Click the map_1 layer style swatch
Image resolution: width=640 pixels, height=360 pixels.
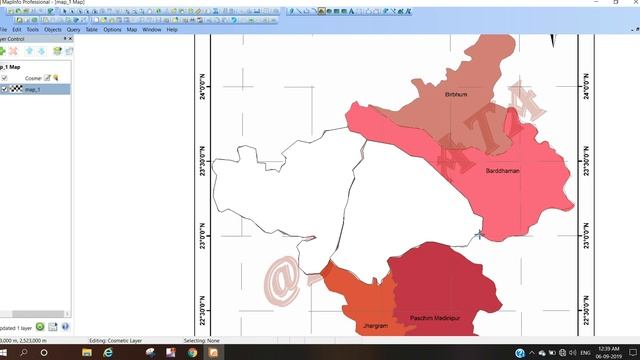16,89
